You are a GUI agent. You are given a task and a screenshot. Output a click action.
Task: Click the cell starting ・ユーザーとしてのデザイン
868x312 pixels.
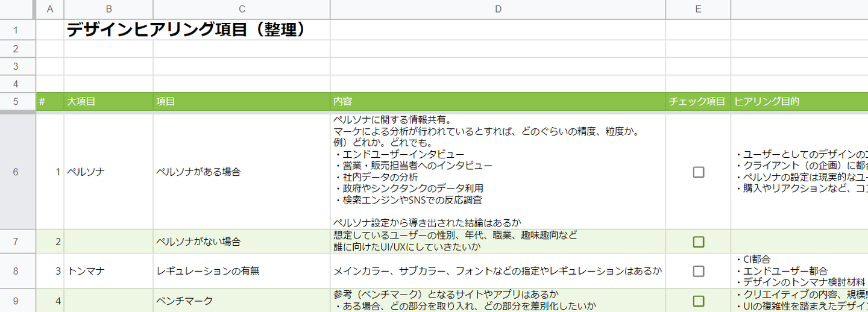pos(799,172)
